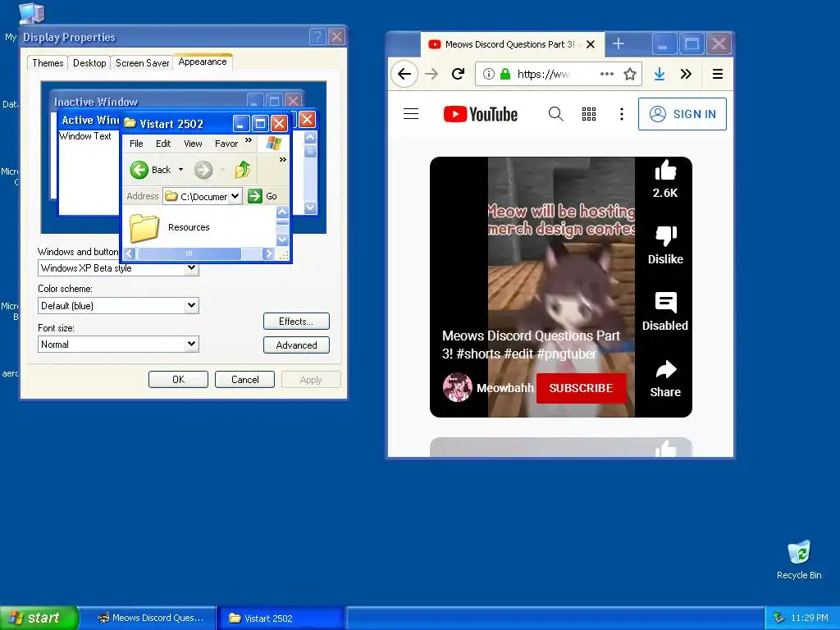This screenshot has width=840, height=630.
Task: Click the Meowbahh channel name
Action: 505,388
